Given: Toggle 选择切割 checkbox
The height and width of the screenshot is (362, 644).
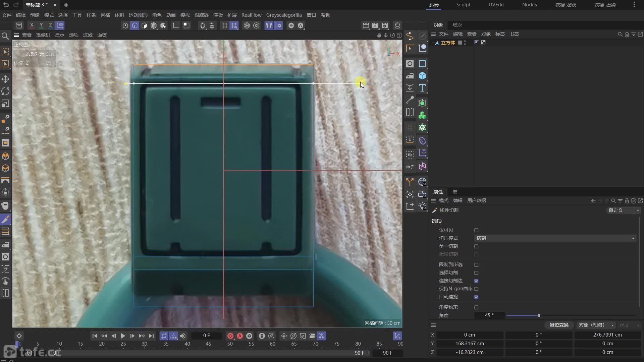Looking at the screenshot, I should [476, 273].
